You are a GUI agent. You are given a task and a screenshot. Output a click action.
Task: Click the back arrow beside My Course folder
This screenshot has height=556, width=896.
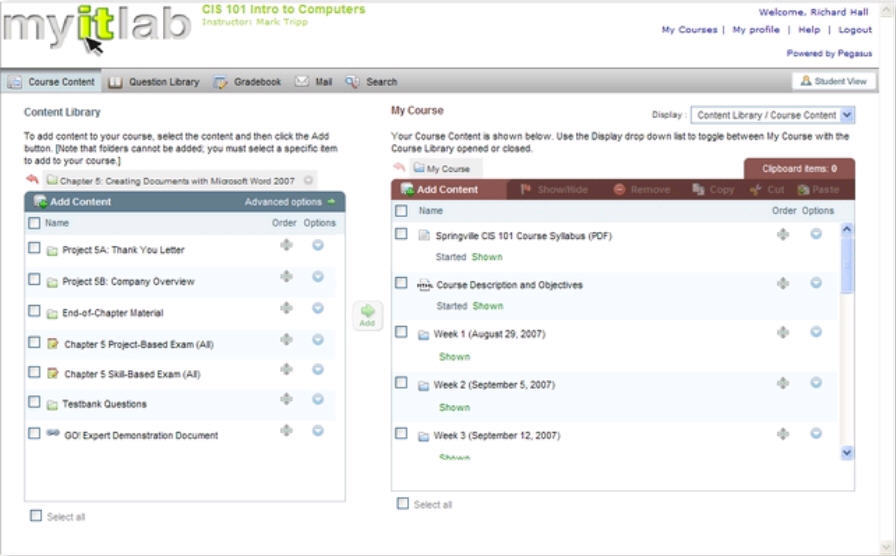click(399, 167)
